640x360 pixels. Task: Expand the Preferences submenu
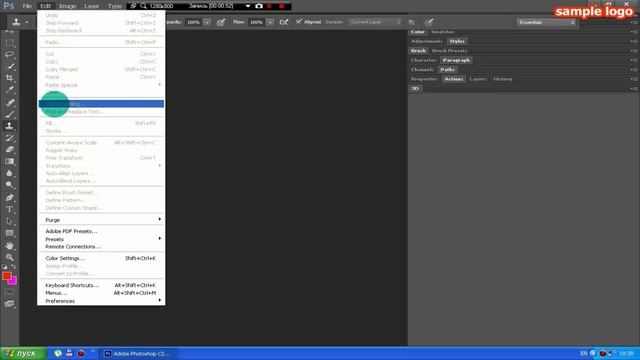(x=101, y=301)
